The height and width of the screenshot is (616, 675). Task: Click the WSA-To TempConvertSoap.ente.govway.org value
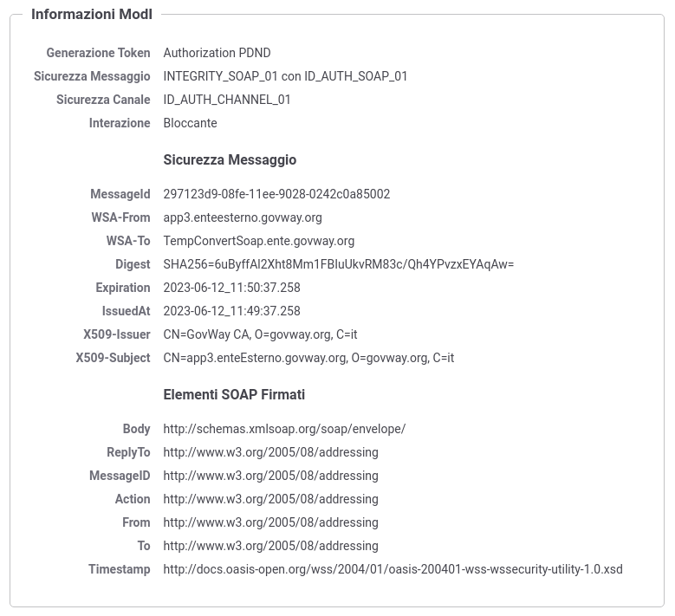pos(259,241)
